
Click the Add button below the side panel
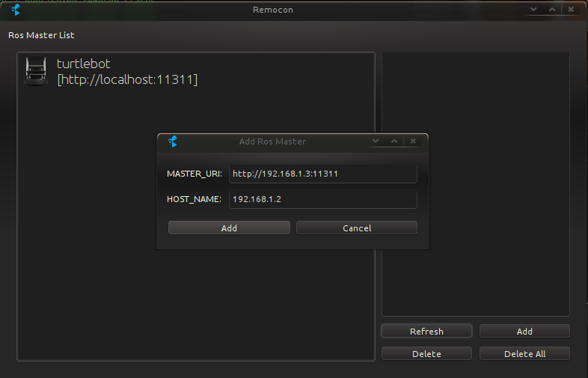coord(524,331)
